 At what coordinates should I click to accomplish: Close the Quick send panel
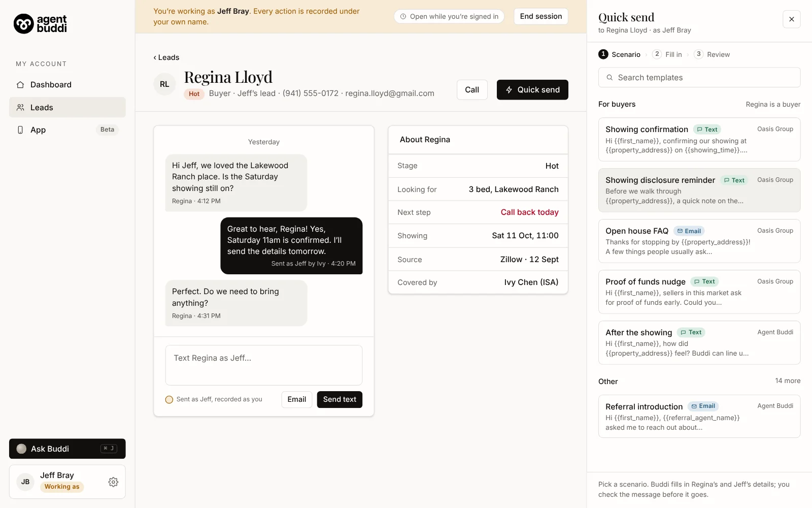click(x=791, y=19)
